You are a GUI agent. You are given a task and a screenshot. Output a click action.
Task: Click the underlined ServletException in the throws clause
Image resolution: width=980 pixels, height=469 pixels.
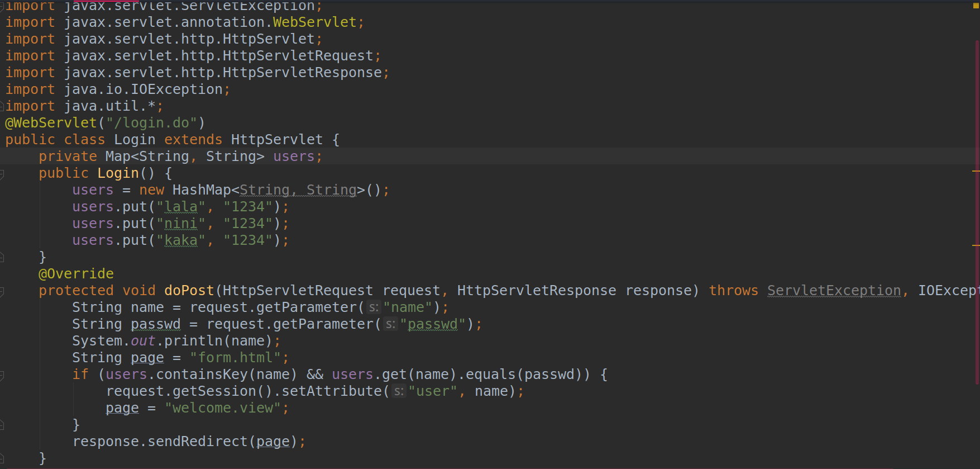834,291
